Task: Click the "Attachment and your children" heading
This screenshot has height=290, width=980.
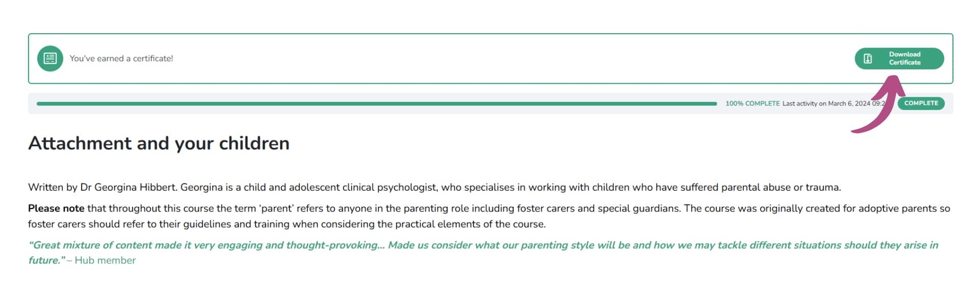Action: (x=159, y=143)
